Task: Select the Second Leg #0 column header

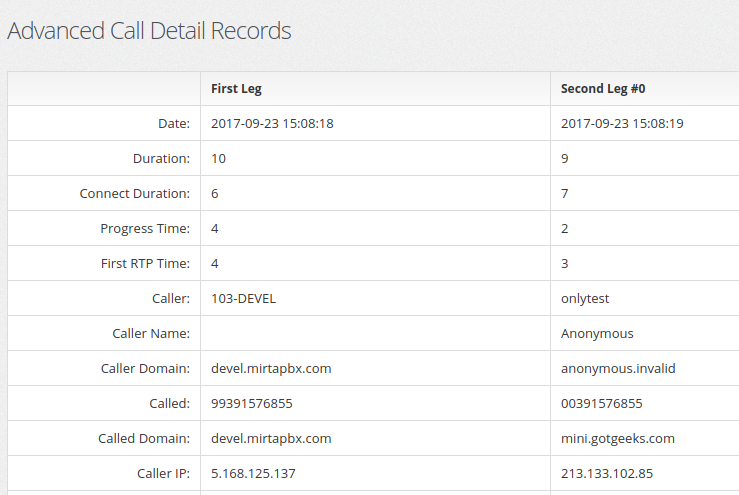Action: (603, 89)
